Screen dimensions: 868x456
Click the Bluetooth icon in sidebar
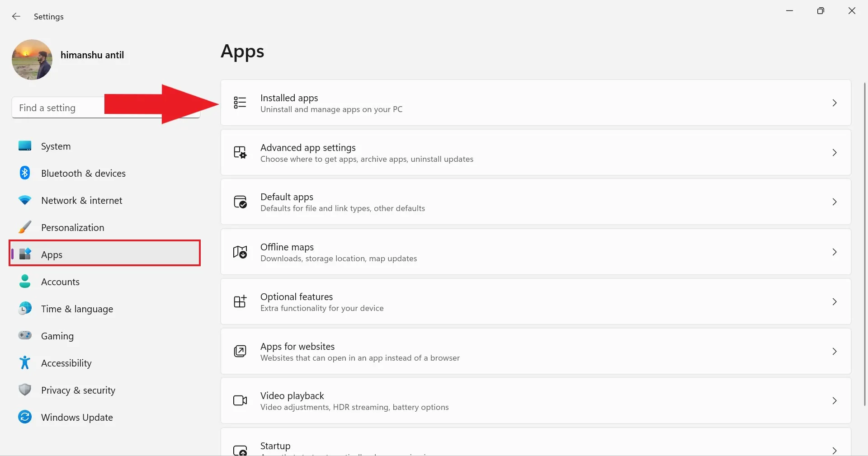(x=25, y=173)
